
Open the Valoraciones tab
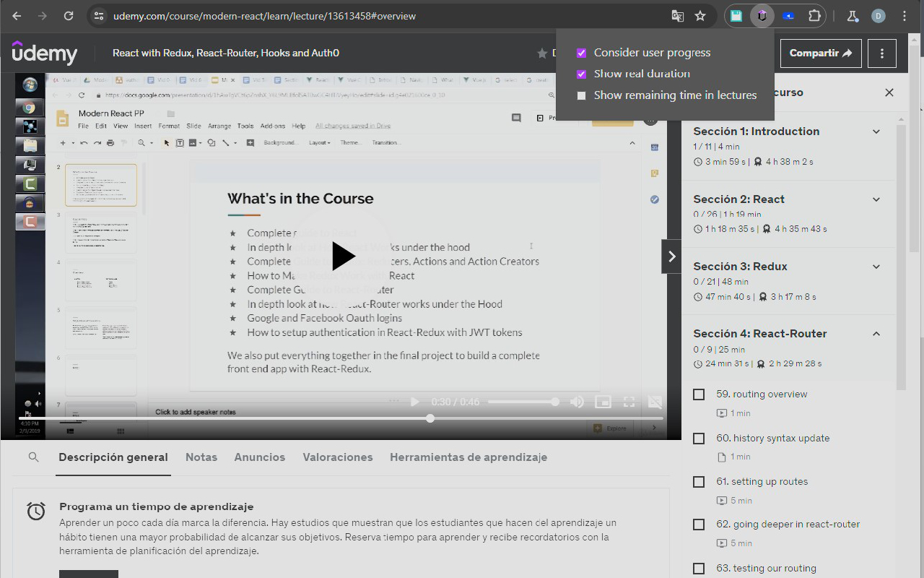[338, 457]
